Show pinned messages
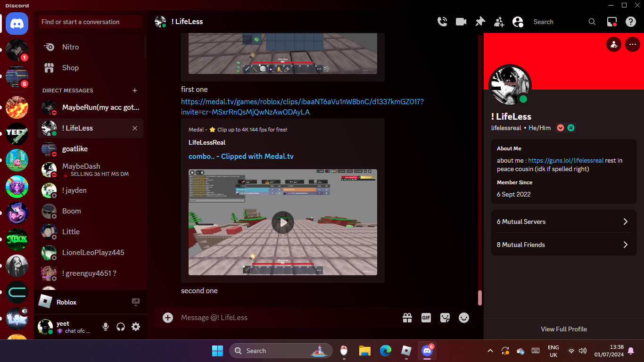 point(480,22)
